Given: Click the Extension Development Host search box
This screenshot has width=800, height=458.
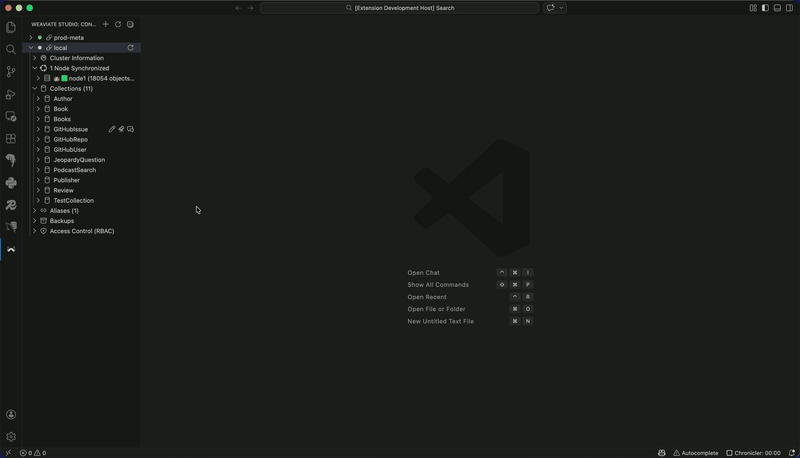Looking at the screenshot, I should (x=399, y=8).
